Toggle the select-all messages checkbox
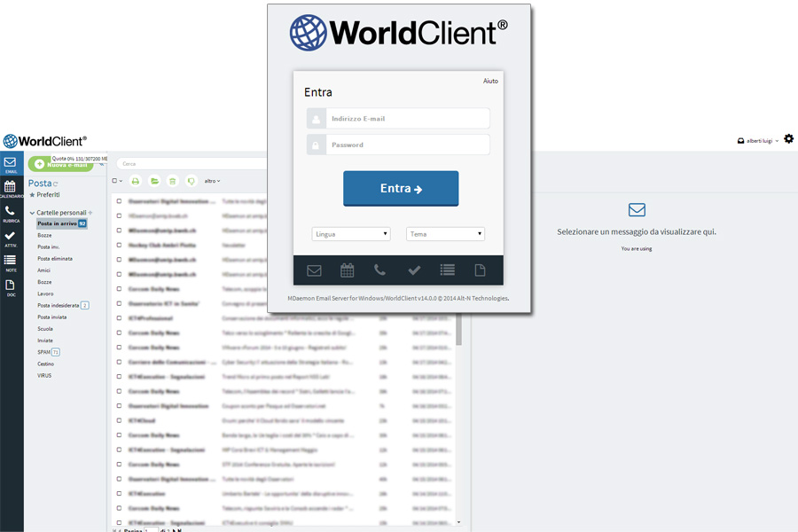Viewport: 798px width, 532px height. (x=113, y=181)
